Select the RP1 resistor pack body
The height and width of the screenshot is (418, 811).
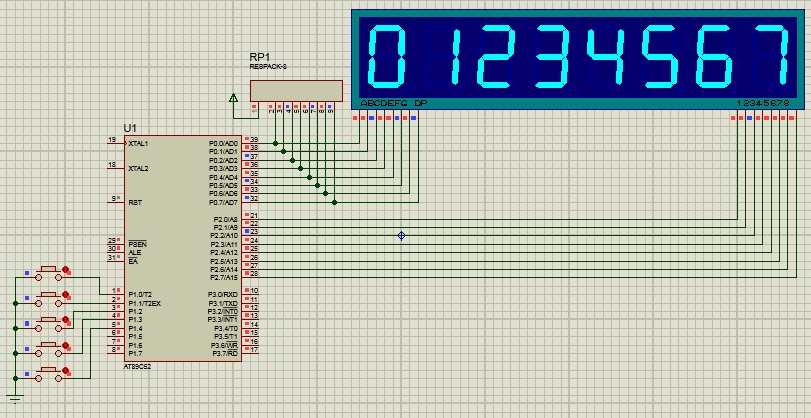296,90
